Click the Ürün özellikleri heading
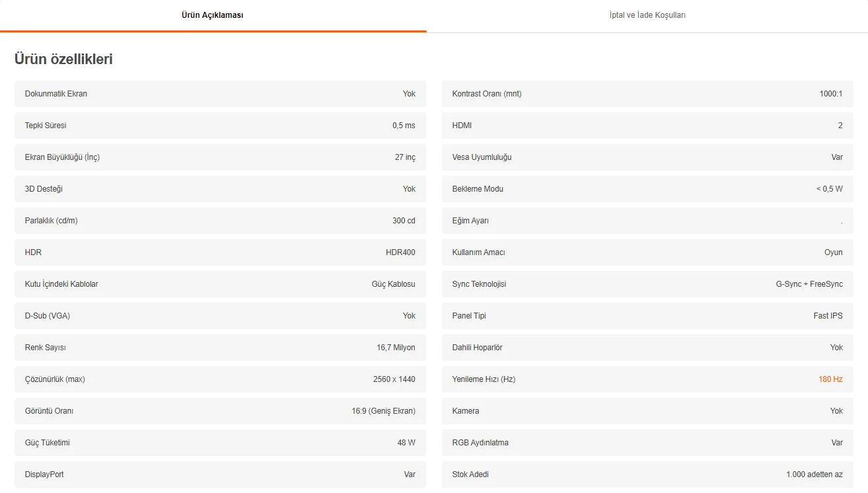This screenshot has height=493, width=868. pyautogui.click(x=63, y=59)
